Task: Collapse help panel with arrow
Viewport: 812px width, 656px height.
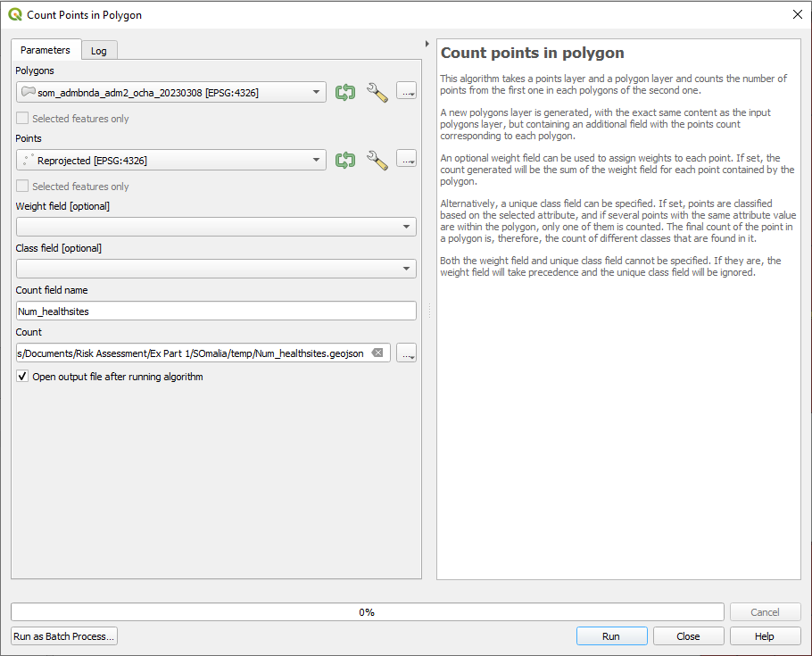Action: tap(427, 43)
